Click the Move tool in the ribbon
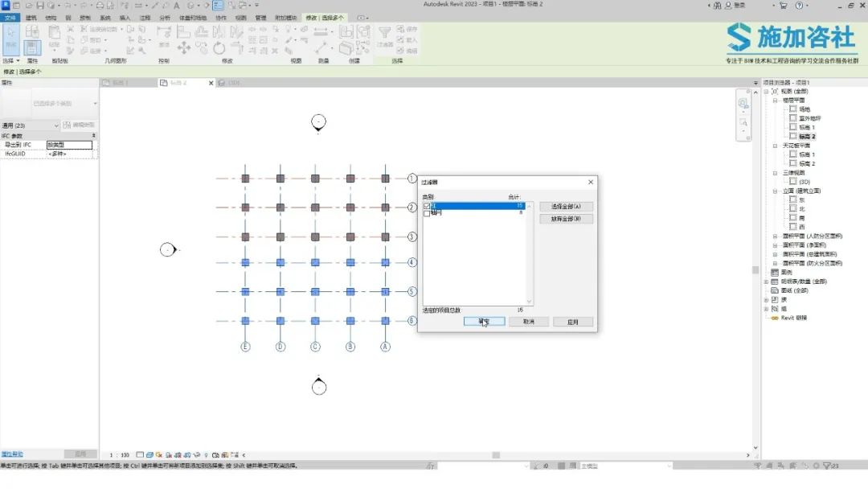 (x=184, y=49)
